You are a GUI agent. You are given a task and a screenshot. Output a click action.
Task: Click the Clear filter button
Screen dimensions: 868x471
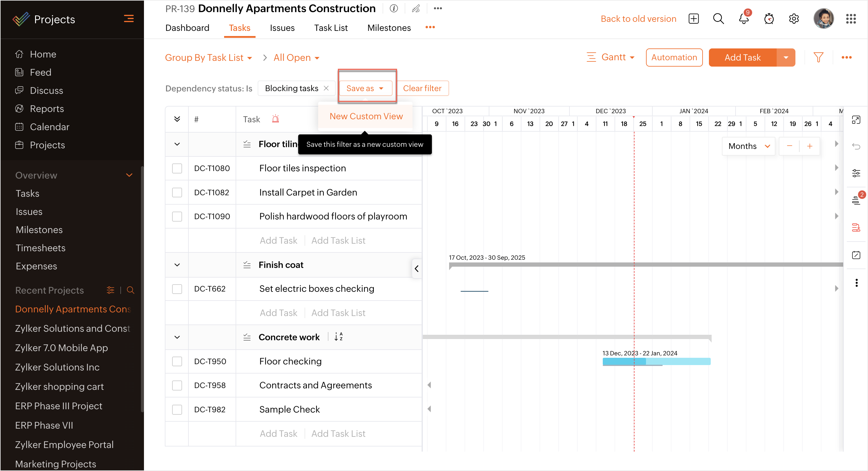(x=422, y=88)
